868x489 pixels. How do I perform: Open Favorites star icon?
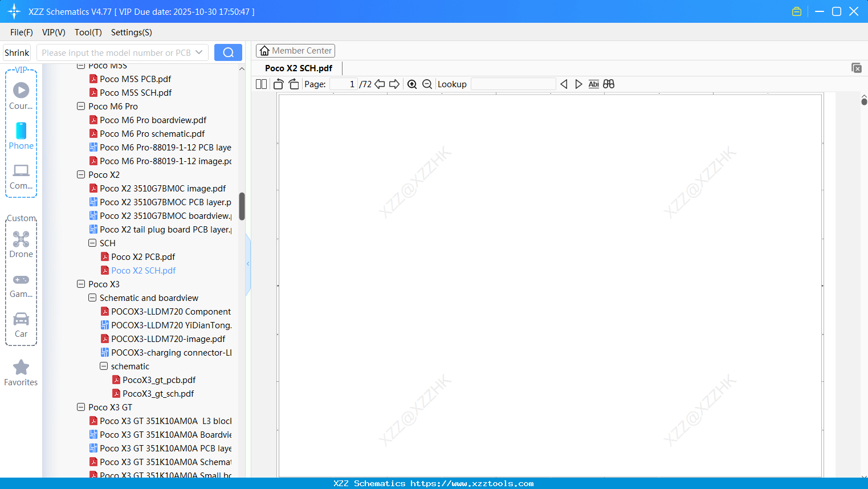[21, 373]
